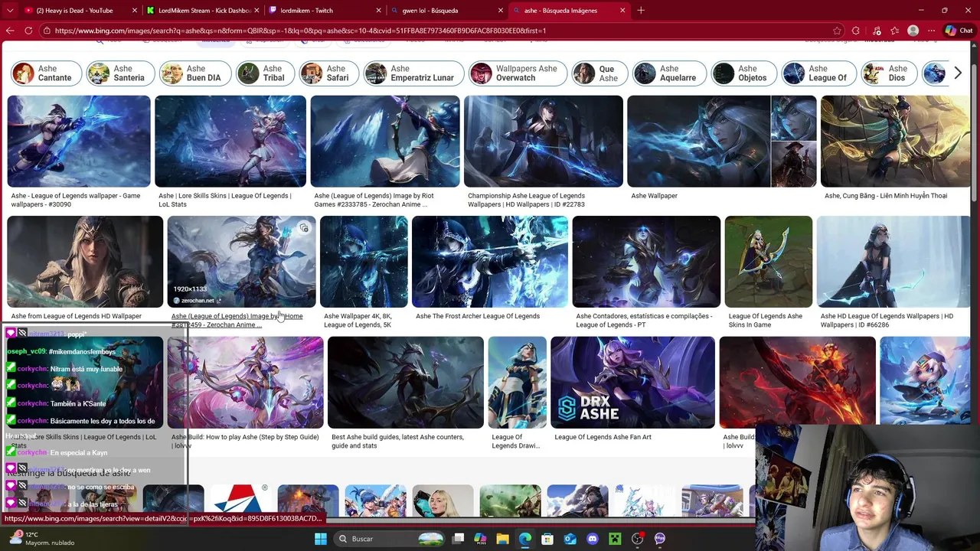Screen dimensions: 980x551
Task: Open the weather widget showing 12°C
Action: point(42,539)
